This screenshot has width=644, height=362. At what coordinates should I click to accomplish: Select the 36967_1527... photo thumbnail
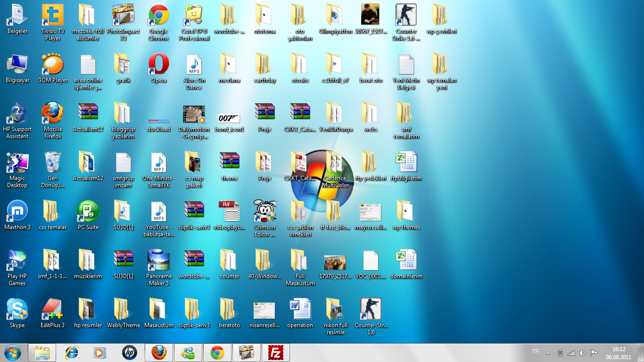(x=371, y=19)
